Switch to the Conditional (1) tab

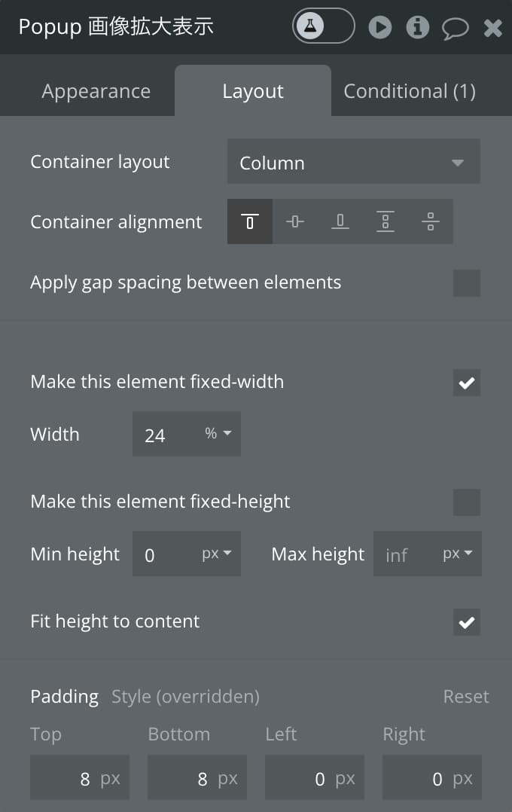click(410, 91)
